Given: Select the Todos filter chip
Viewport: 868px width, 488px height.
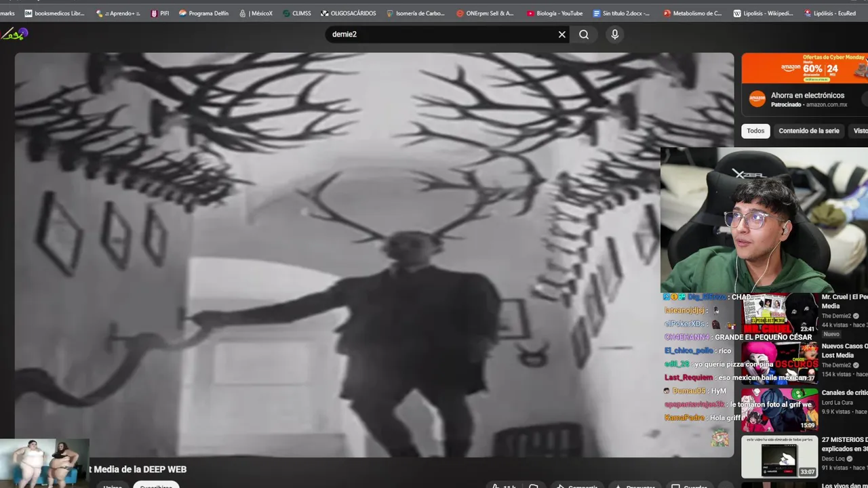Looking at the screenshot, I should 755,131.
